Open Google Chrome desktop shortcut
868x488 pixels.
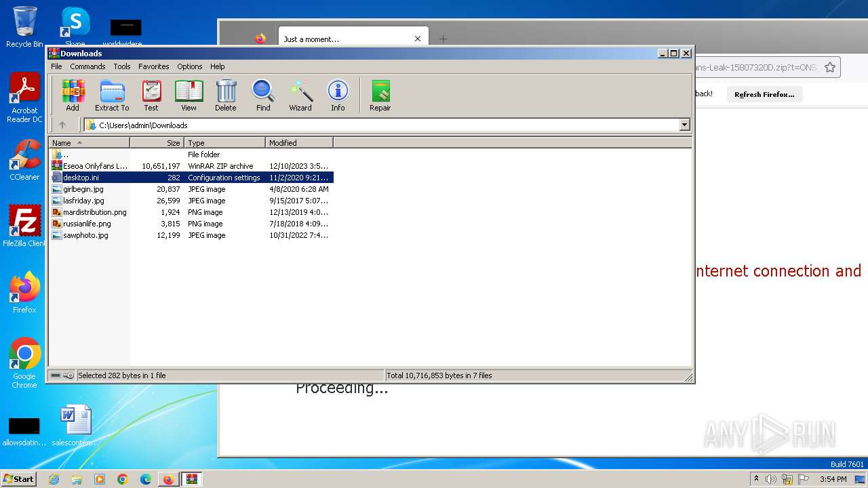click(24, 363)
